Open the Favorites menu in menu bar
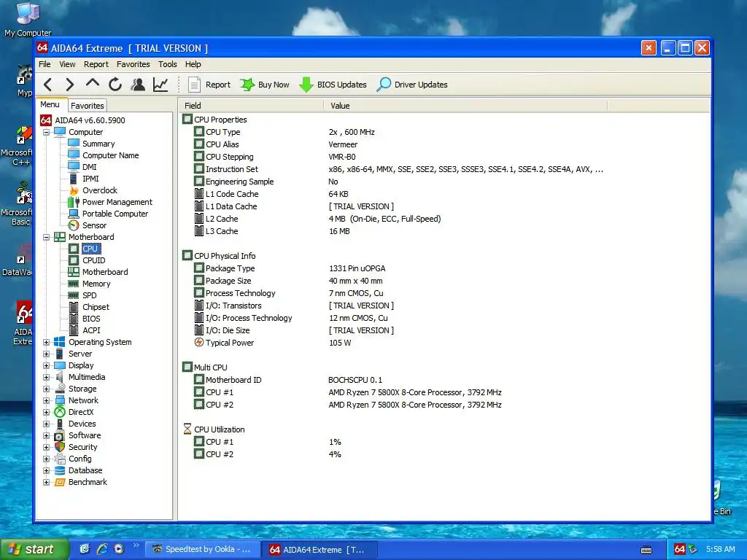 pos(133,64)
